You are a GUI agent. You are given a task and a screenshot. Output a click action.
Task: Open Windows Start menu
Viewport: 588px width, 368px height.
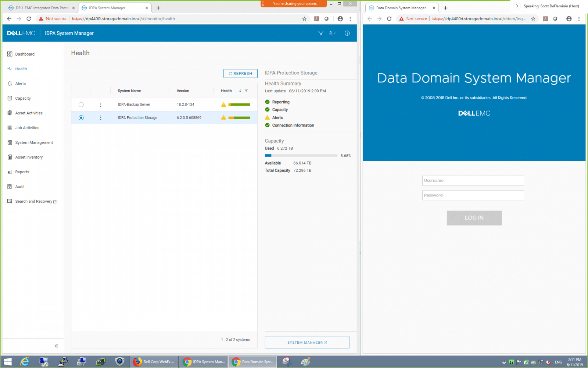coord(7,362)
